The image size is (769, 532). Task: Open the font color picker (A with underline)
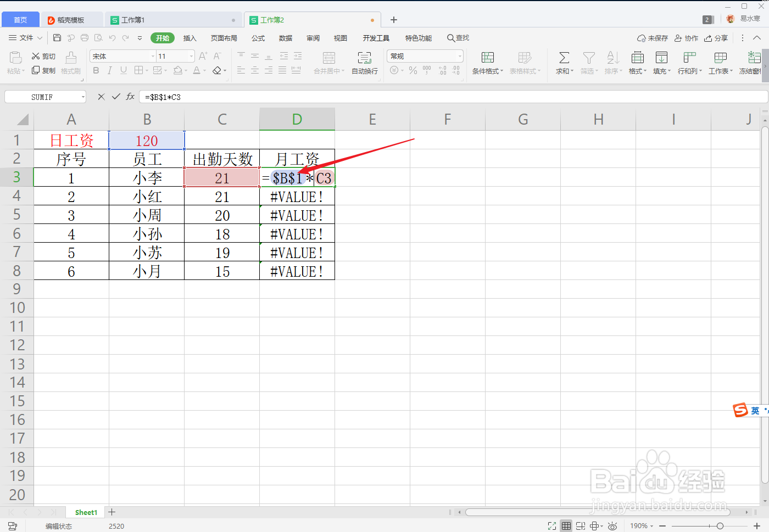coord(197,70)
